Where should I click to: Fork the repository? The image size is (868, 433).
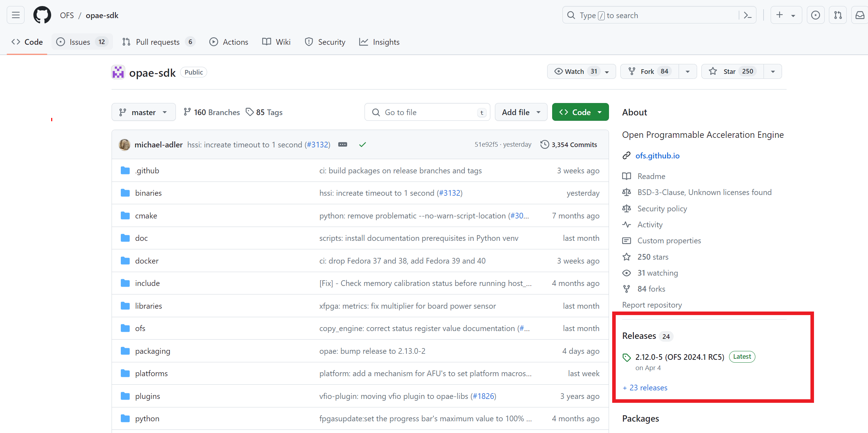click(649, 71)
